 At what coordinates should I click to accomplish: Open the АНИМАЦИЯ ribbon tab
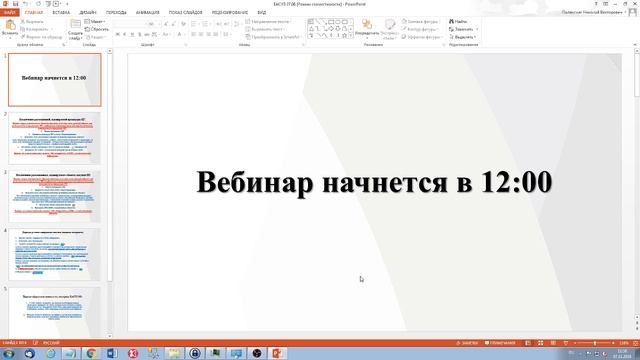(x=147, y=13)
